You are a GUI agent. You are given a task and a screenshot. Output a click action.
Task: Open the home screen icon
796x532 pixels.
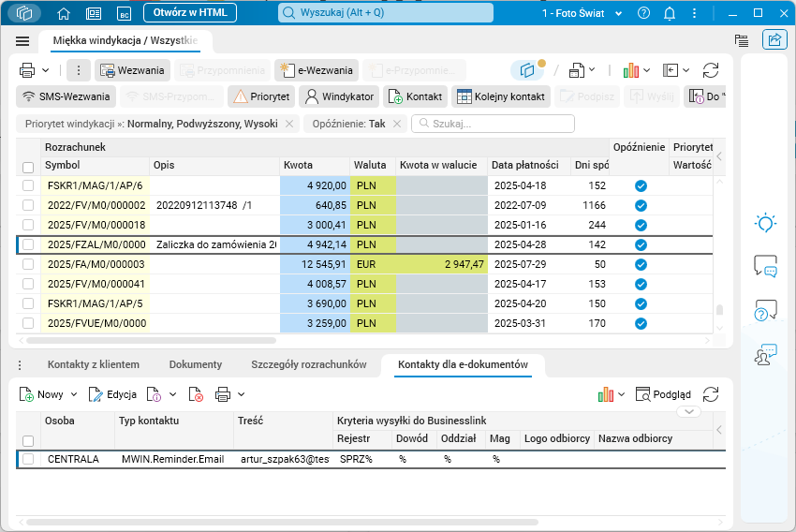point(64,14)
